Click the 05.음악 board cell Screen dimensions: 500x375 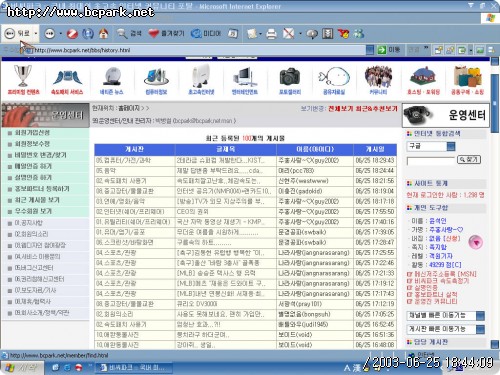coord(135,171)
